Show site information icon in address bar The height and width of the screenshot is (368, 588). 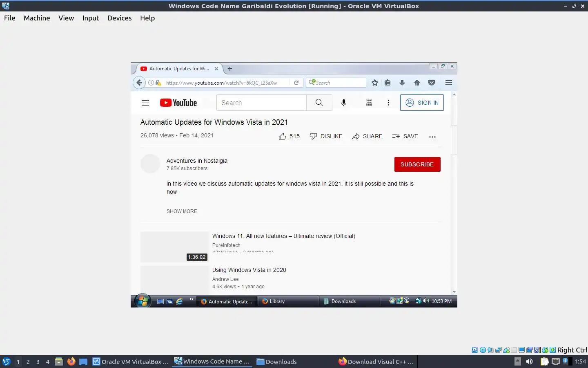point(151,83)
